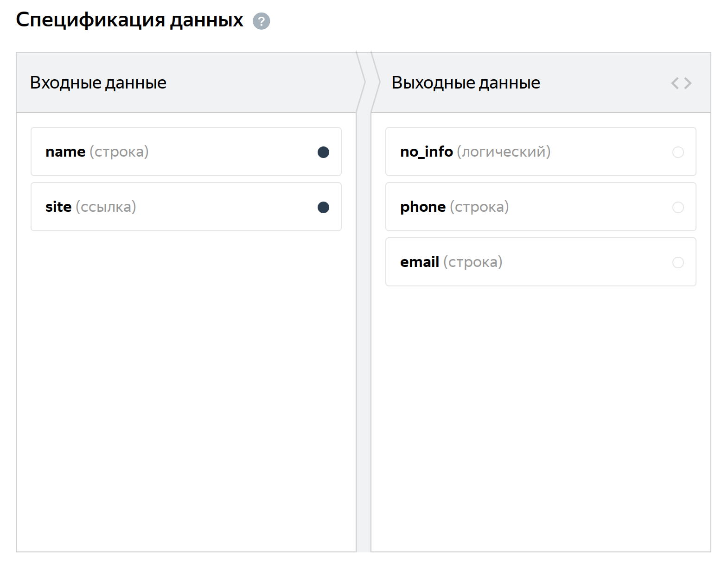The image size is (728, 570).
Task: Click the help question mark icon
Action: click(x=261, y=21)
